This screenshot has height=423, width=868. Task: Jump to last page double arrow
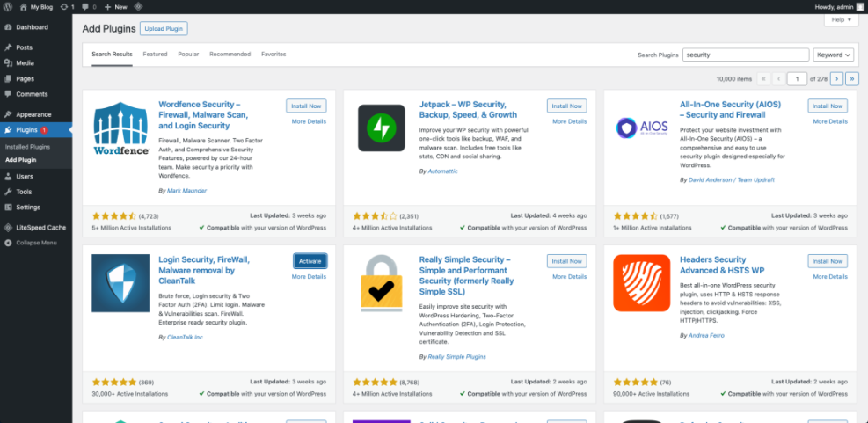click(852, 79)
